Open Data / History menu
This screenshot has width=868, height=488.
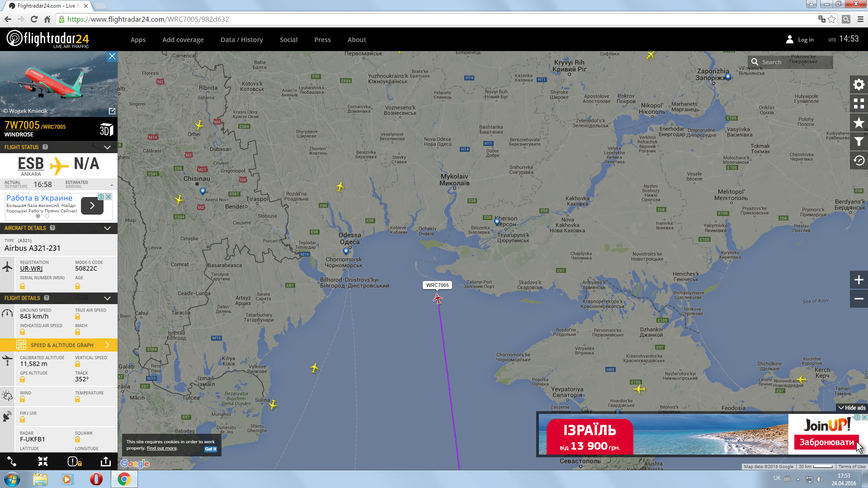click(x=242, y=40)
